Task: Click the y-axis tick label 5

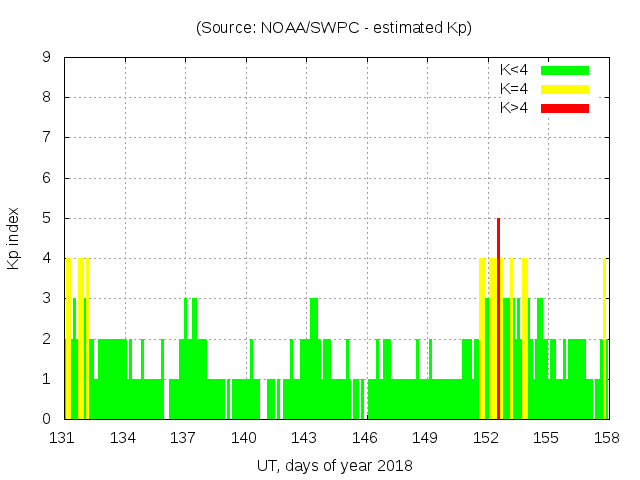Action: [x=47, y=218]
